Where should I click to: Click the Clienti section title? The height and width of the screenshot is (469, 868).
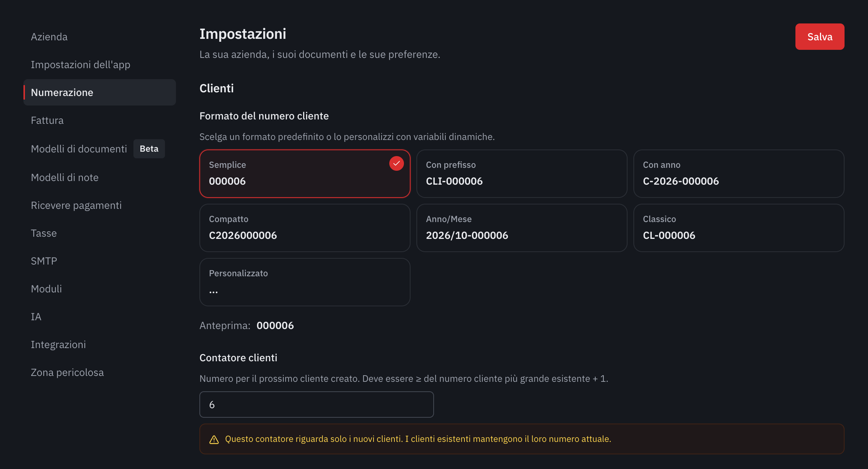[x=217, y=88]
